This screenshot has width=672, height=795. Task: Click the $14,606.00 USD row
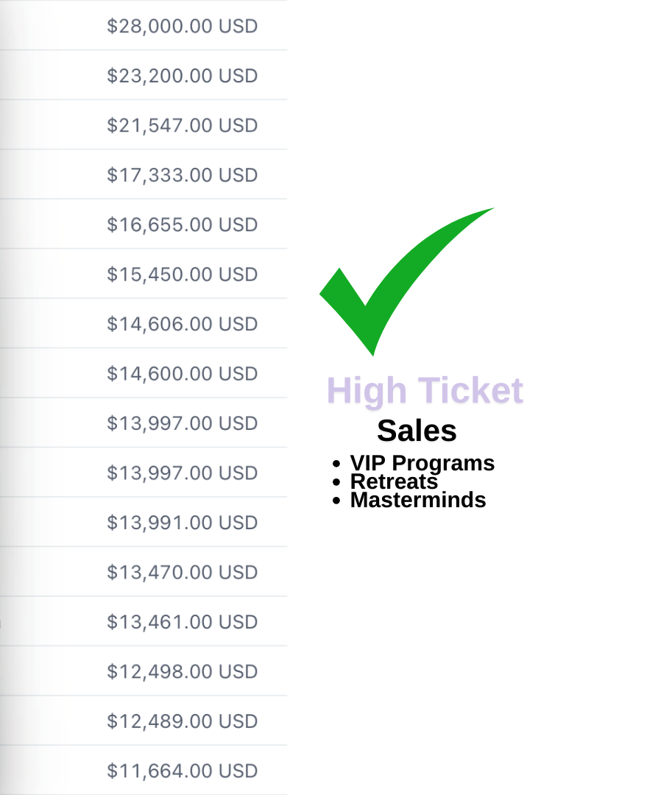(x=183, y=324)
